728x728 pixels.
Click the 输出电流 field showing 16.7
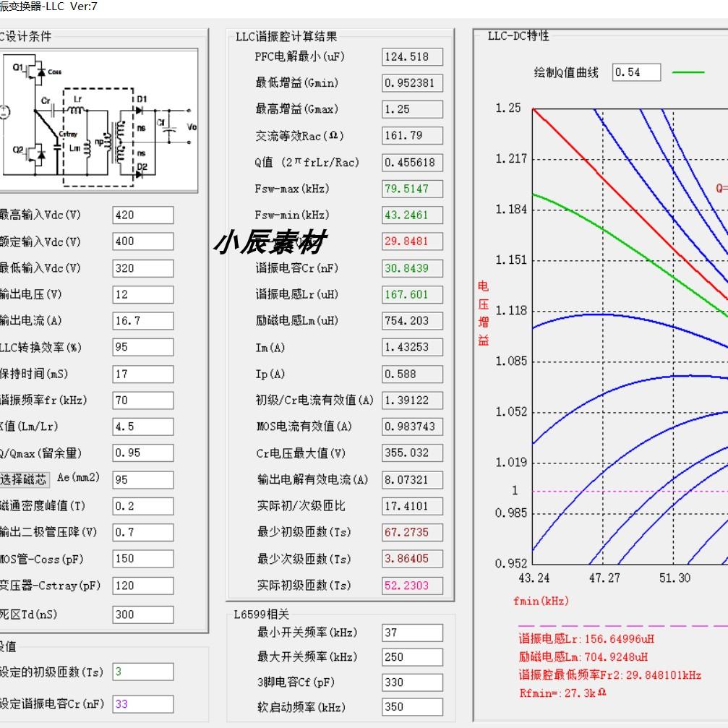pos(143,321)
